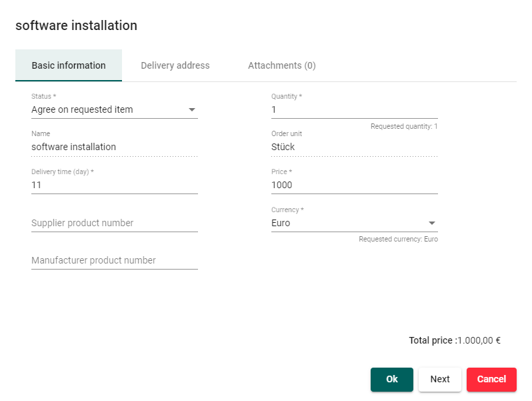Select the Manufacturer product number field
This screenshot has height=401, width=532.
tap(114, 260)
